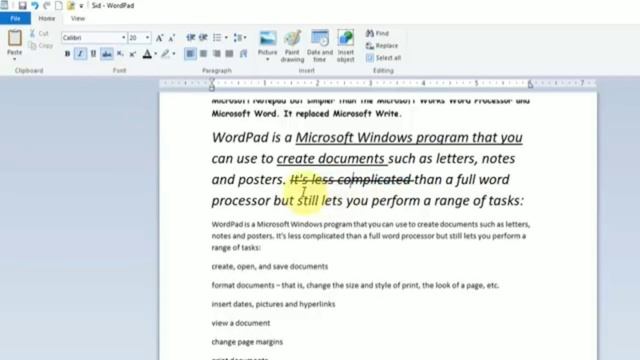Open the Picture dropdown arrow
The image size is (640, 360).
tap(268, 60)
